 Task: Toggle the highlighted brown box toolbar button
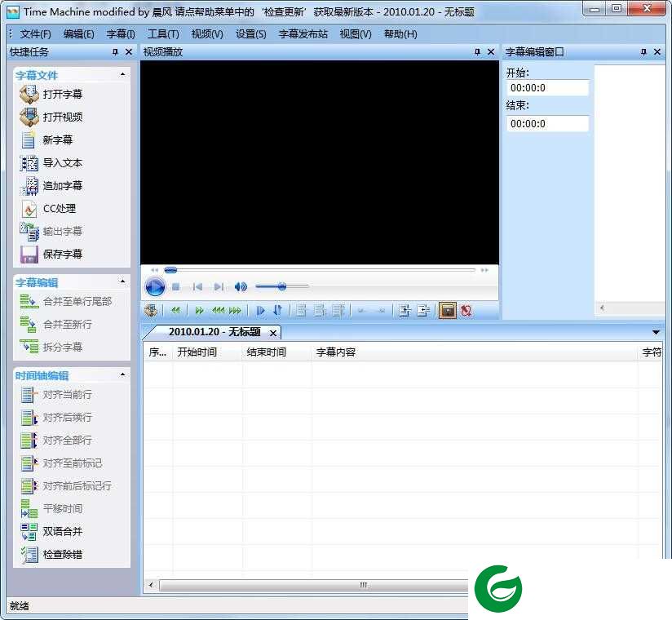point(448,310)
